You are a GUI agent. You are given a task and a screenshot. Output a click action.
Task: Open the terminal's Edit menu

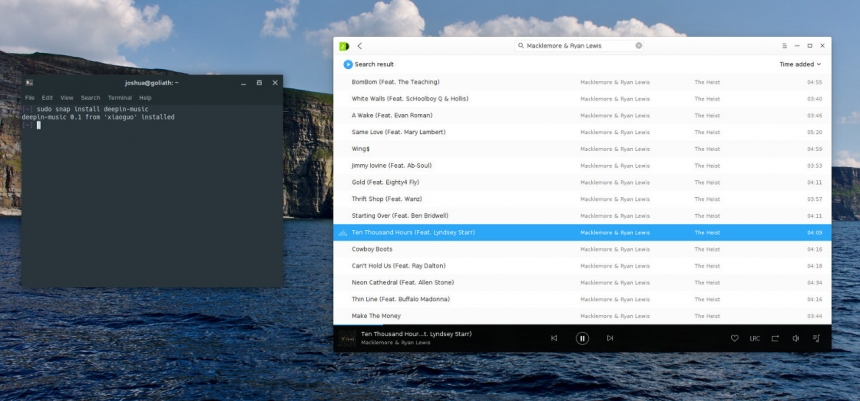[x=47, y=98]
